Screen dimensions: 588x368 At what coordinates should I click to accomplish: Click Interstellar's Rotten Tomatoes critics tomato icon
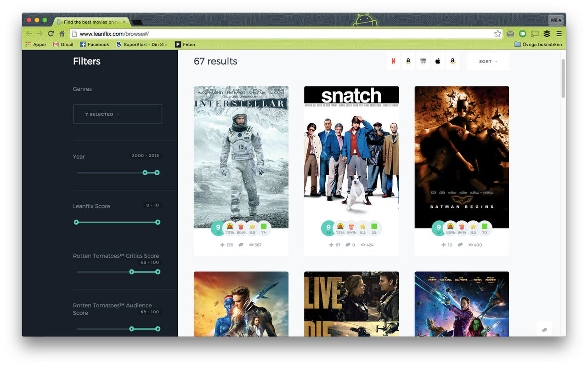(x=230, y=226)
